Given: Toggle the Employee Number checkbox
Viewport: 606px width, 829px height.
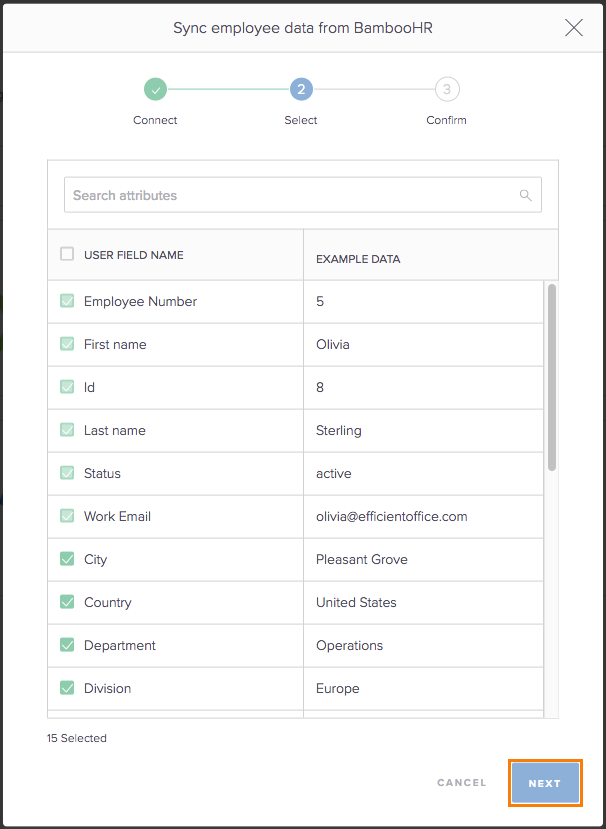Looking at the screenshot, I should click(67, 301).
